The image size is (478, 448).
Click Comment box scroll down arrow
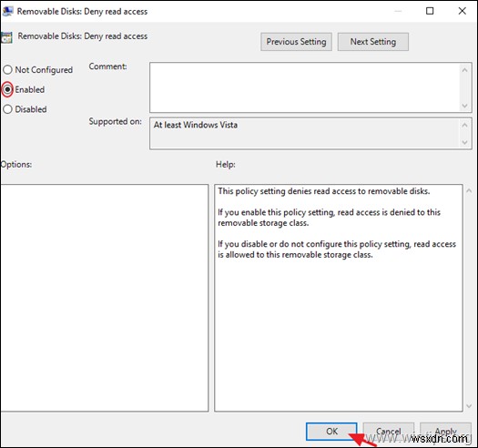point(464,106)
